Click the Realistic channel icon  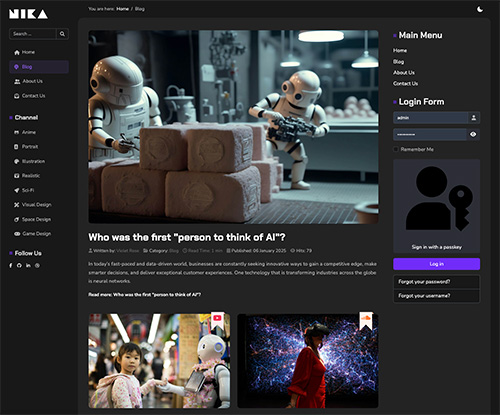click(16, 176)
